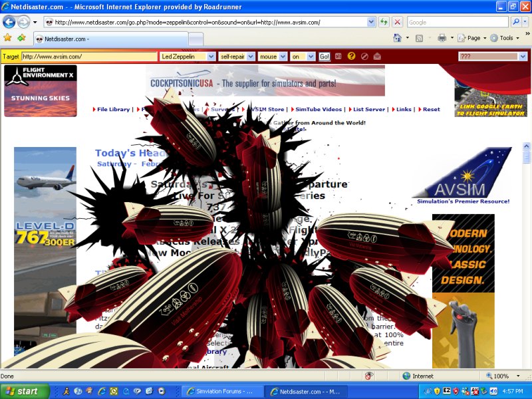Click the Refresh page icon

click(x=384, y=23)
